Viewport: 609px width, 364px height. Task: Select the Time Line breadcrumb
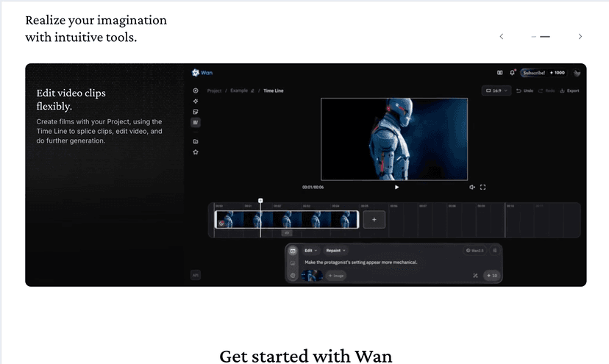click(274, 90)
